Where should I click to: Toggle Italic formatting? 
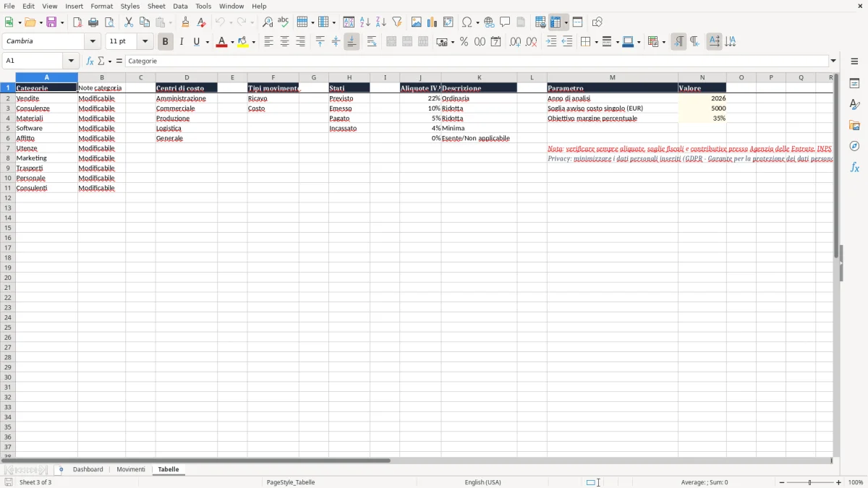(182, 42)
